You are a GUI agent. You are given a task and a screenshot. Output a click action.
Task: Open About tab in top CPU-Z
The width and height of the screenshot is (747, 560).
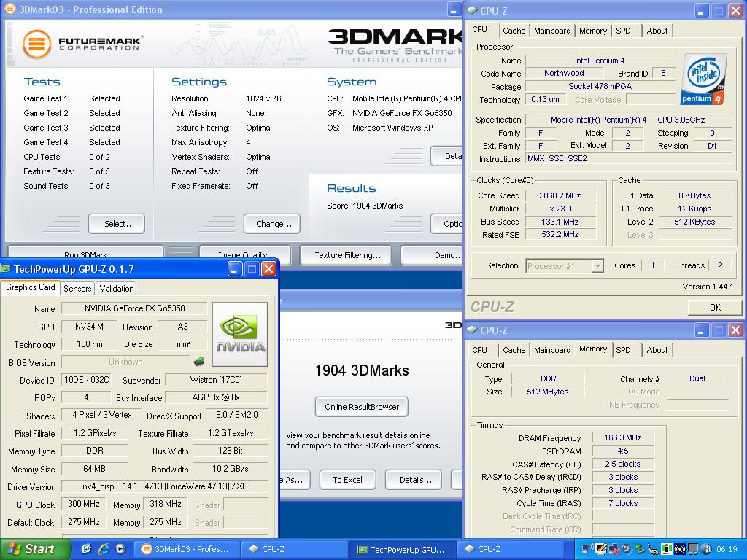(657, 31)
